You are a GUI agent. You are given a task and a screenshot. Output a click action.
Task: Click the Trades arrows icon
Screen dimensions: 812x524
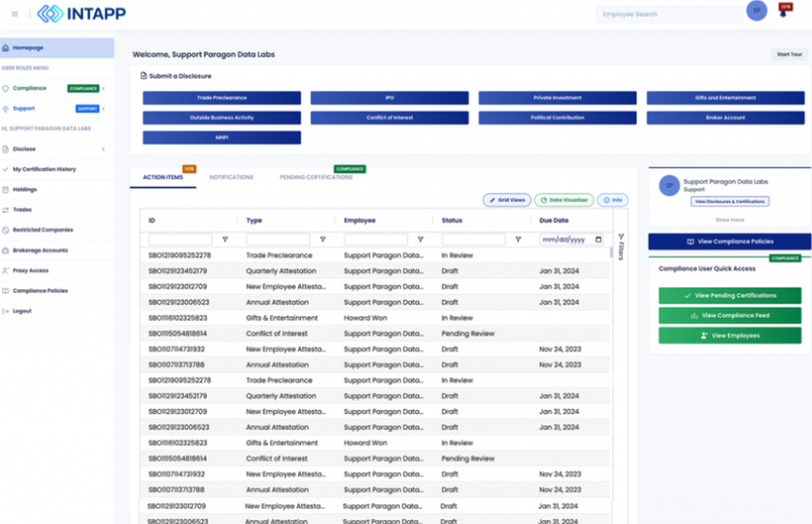point(6,210)
